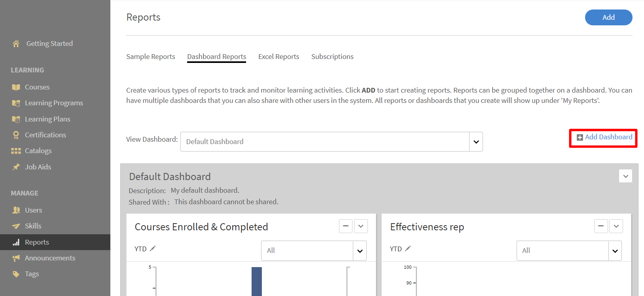Edit YTD period for Courses Enrolled report
This screenshot has width=644, height=296.
coord(153,249)
